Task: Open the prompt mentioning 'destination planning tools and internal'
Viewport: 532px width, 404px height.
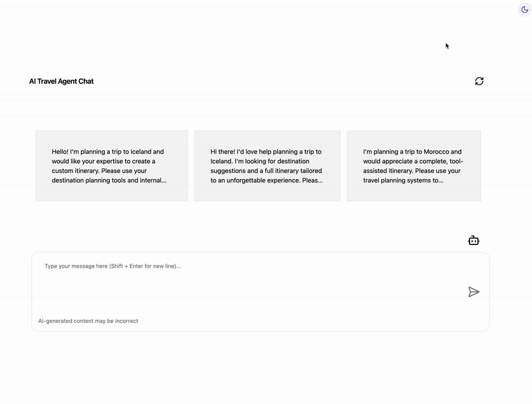Action: [112, 166]
